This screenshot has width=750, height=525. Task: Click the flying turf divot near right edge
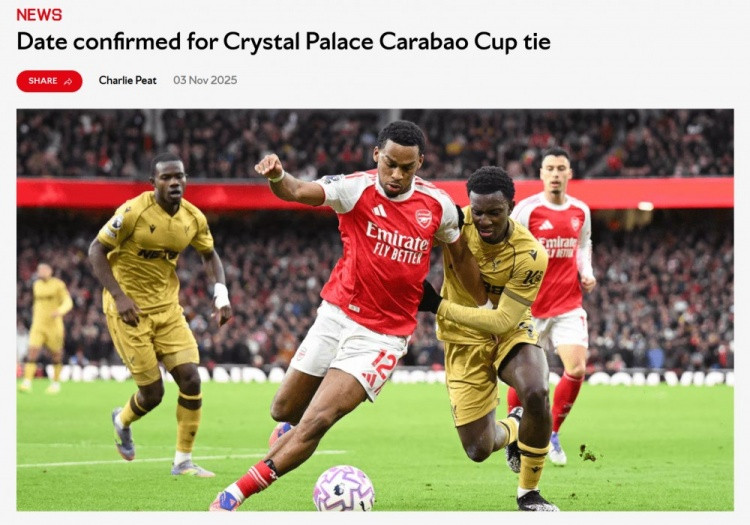(x=587, y=453)
